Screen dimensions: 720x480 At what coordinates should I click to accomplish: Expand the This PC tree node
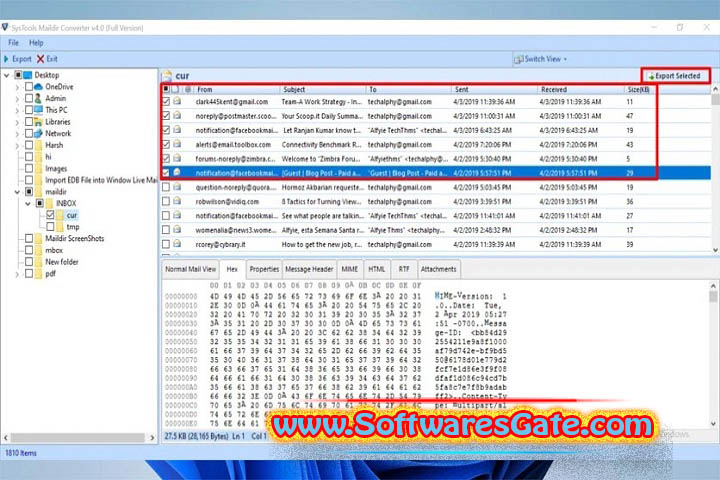(x=17, y=110)
